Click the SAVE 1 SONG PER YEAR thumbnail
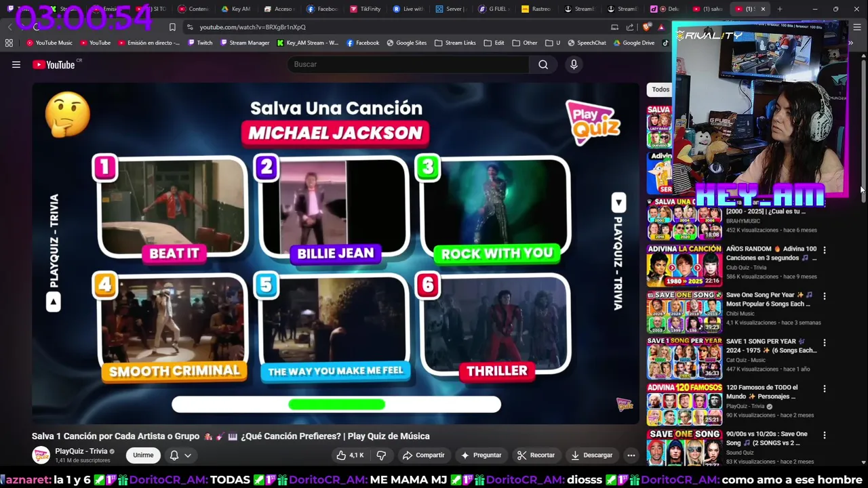This screenshot has width=868, height=488. (684, 358)
